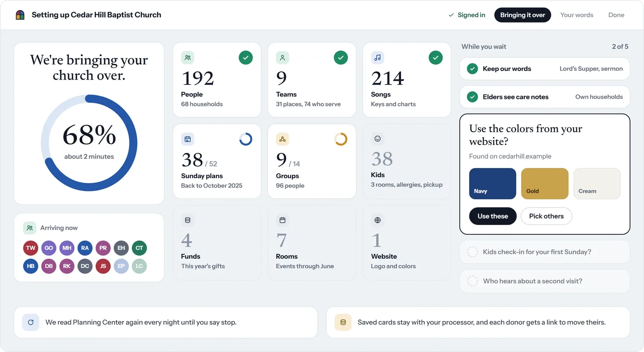Image resolution: width=644 pixels, height=352 pixels.
Task: Click the Sunday plans progress ring
Action: (x=246, y=139)
